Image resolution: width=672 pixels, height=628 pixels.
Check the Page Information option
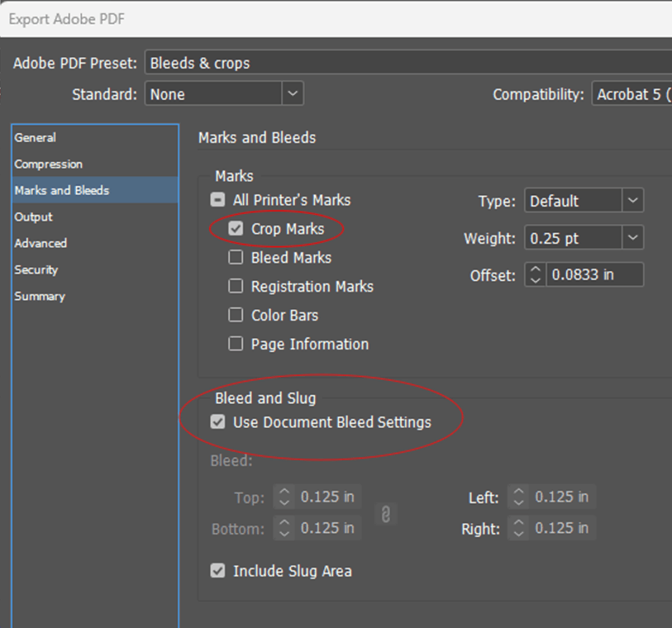point(236,345)
